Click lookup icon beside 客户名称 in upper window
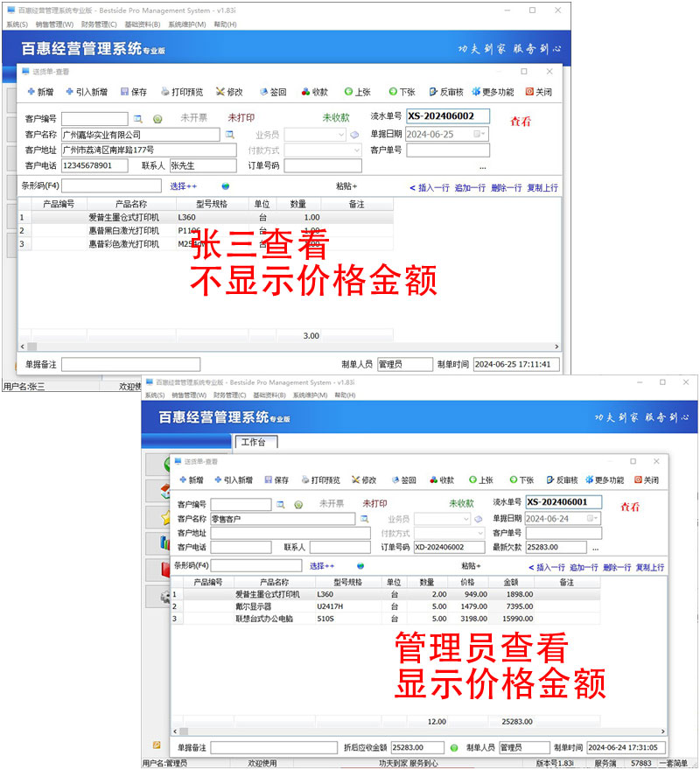The height and width of the screenshot is (770, 700). [x=229, y=134]
